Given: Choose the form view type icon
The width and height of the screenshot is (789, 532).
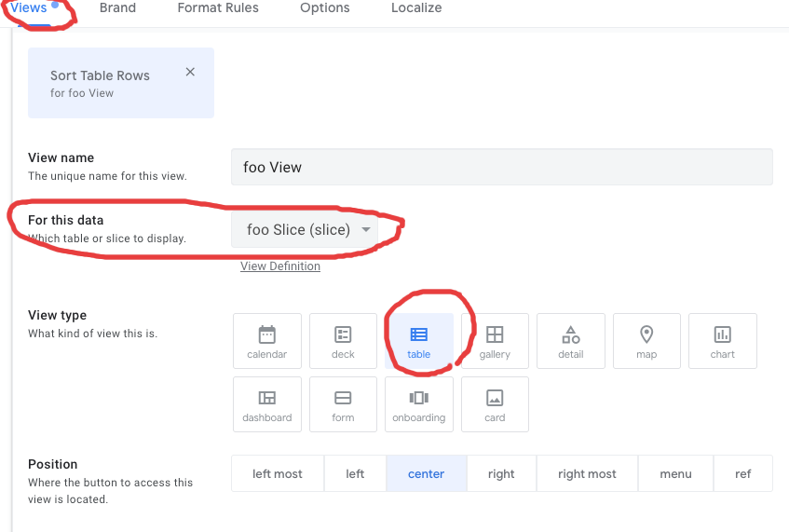Looking at the screenshot, I should 343,403.
